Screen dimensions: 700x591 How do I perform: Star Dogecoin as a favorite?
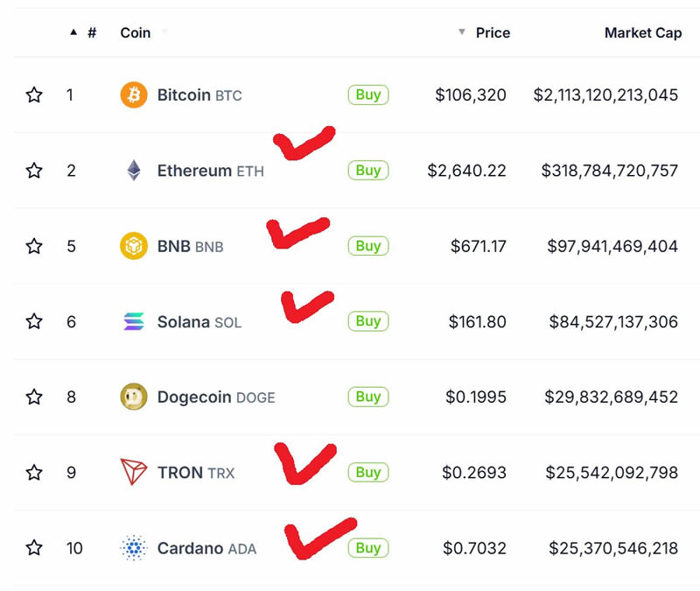point(34,398)
